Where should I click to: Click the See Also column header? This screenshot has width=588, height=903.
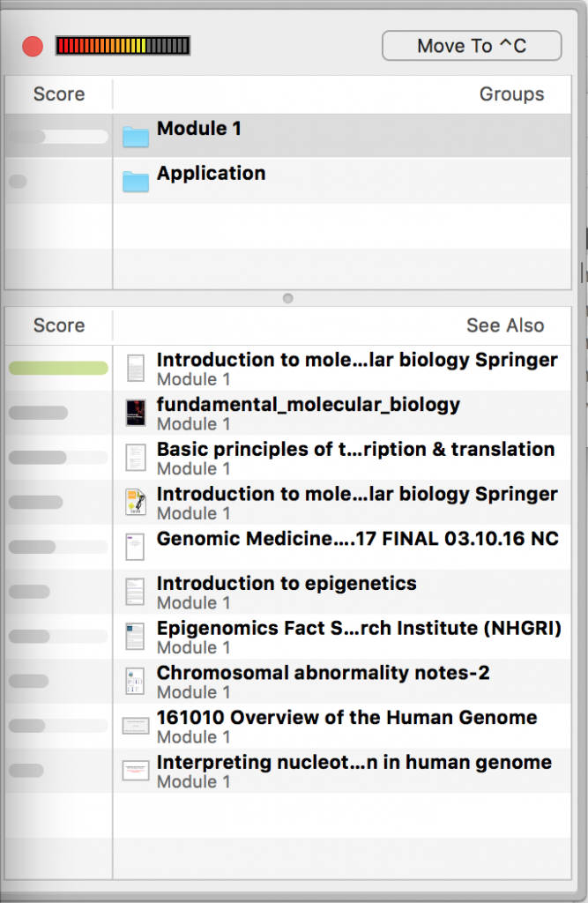505,325
